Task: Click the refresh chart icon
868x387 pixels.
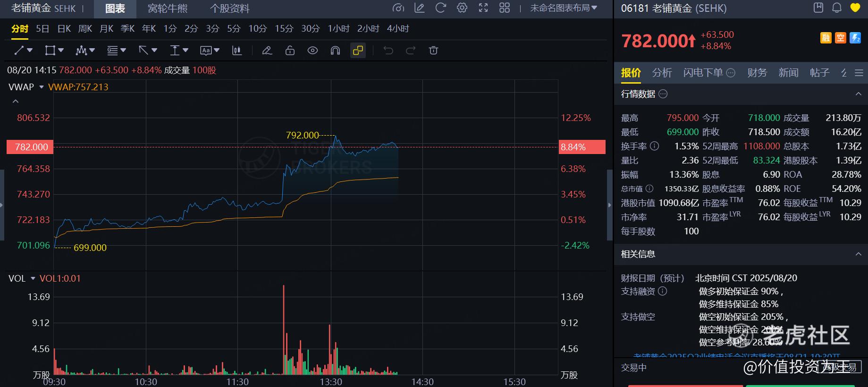Action: 440,8
